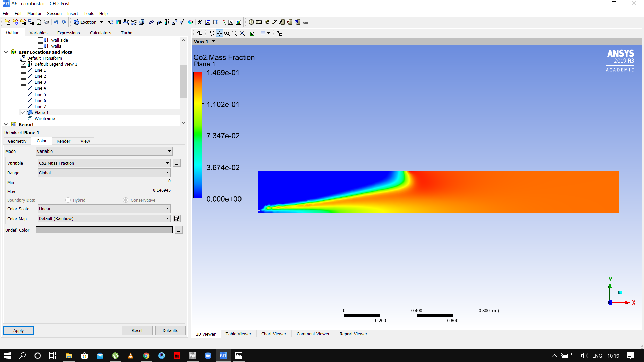The width and height of the screenshot is (644, 362).
Task: Open the Session menu
Action: pyautogui.click(x=54, y=14)
